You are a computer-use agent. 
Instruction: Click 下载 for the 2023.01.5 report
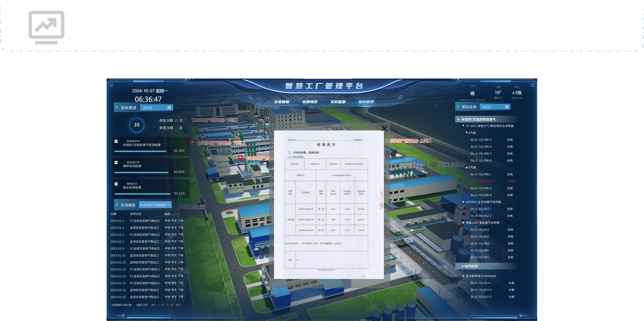click(181, 235)
